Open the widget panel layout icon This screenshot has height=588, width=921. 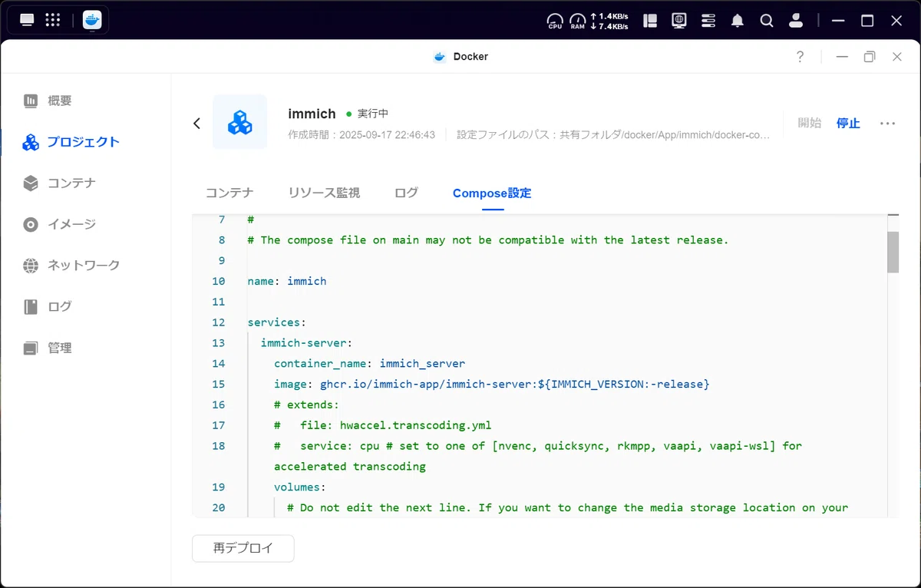point(650,21)
